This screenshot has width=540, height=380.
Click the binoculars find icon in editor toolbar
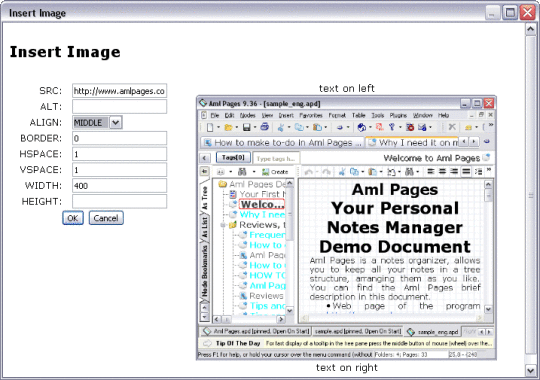point(409,171)
